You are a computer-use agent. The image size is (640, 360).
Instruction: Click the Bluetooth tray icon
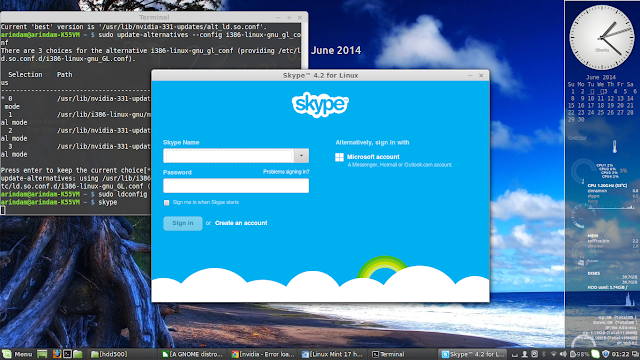click(x=544, y=354)
